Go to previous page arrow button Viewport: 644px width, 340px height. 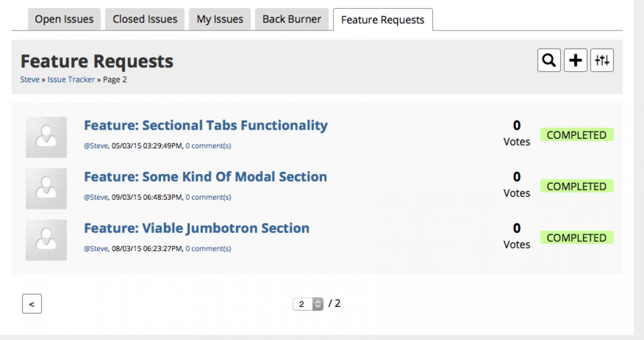(x=32, y=304)
